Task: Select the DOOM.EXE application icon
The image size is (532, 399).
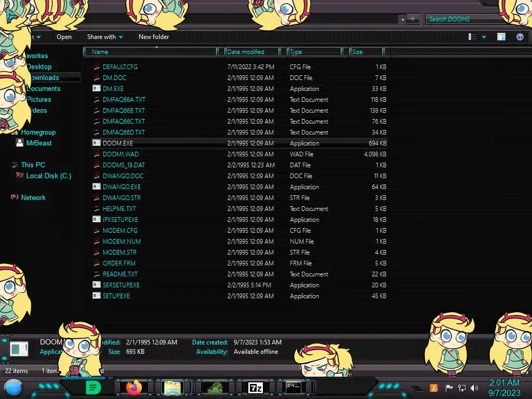Action: (x=97, y=143)
